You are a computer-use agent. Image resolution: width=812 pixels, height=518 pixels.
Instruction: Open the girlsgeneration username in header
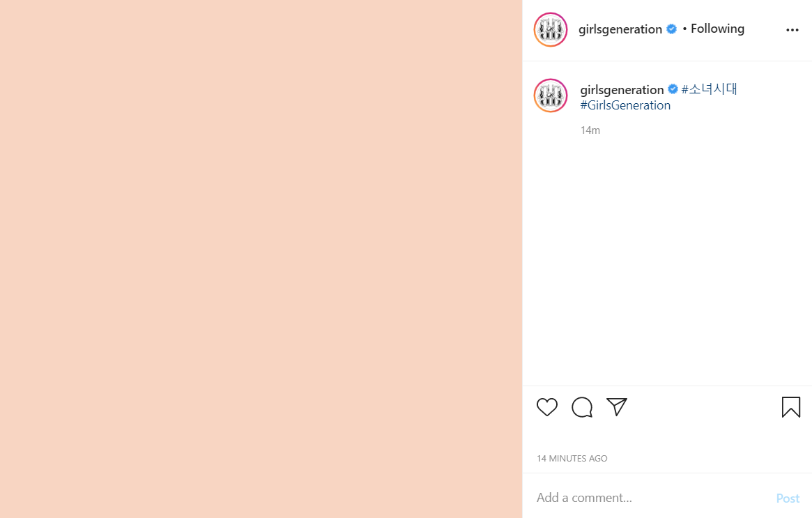coord(620,29)
